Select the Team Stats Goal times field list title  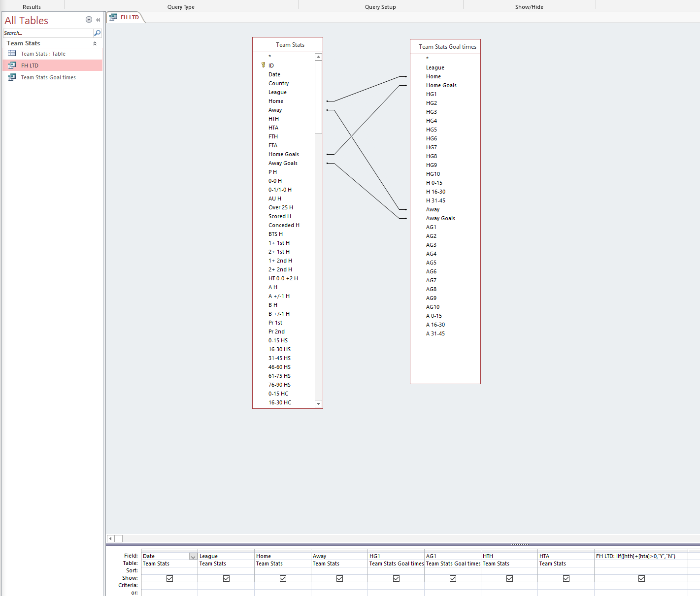click(445, 47)
